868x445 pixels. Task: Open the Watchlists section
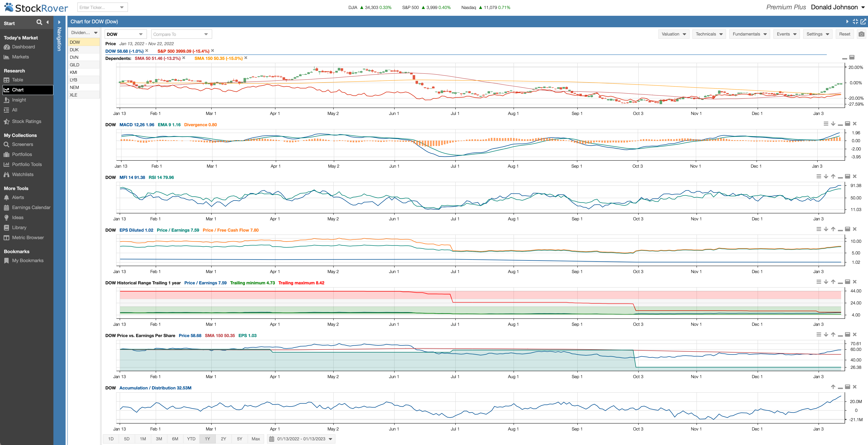[x=23, y=175]
